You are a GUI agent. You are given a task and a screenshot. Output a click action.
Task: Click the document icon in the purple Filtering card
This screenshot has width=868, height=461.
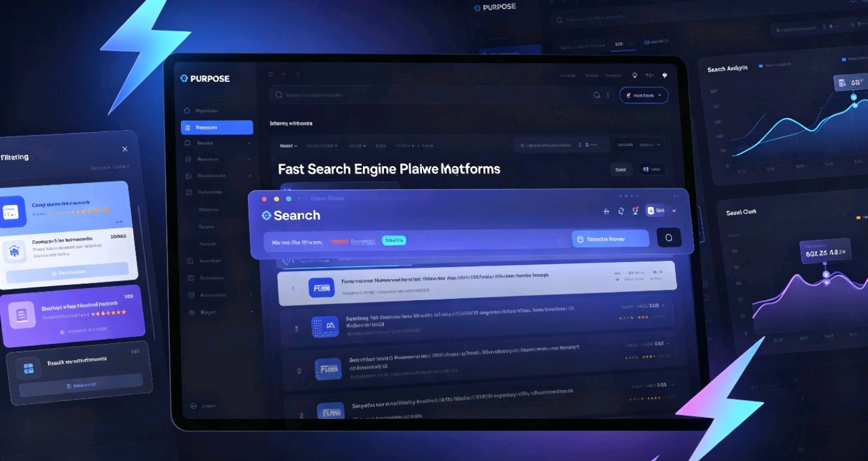(22, 315)
